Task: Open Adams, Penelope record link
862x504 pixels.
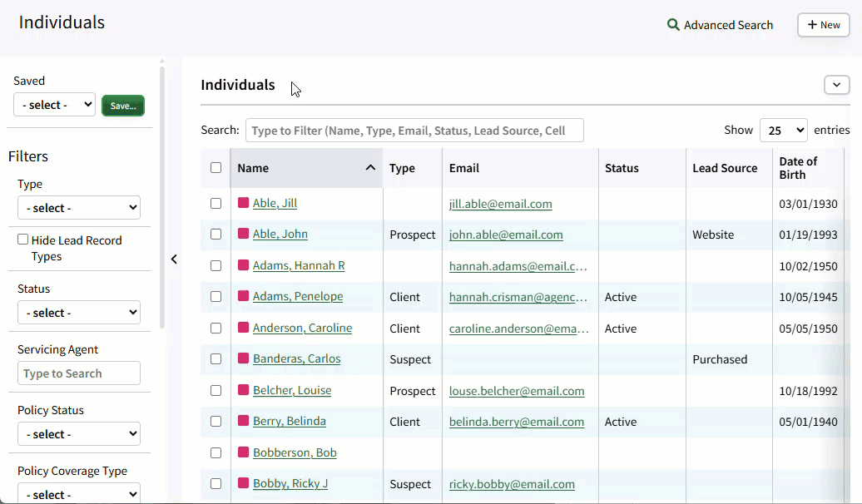Action: click(298, 296)
